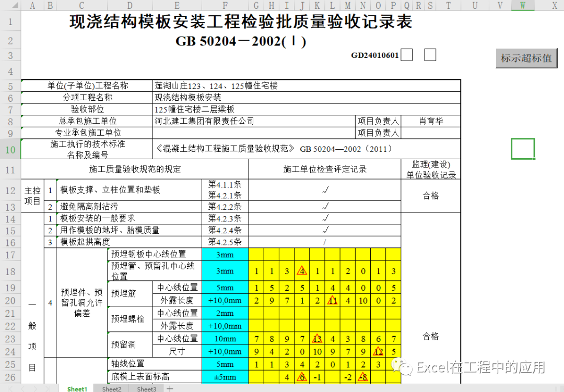The image size is (564, 392).
Task: Select the cell 预埋钢板中心线位置
Action: point(155,254)
